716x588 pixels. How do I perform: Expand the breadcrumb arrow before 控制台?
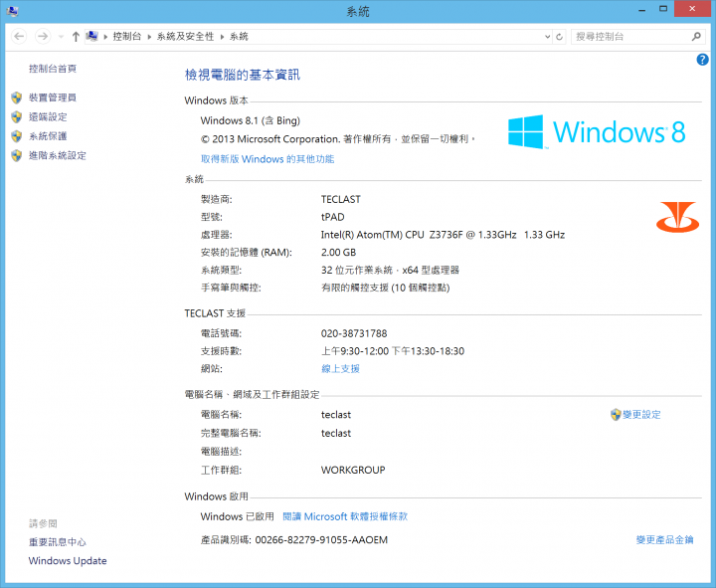[x=105, y=37]
